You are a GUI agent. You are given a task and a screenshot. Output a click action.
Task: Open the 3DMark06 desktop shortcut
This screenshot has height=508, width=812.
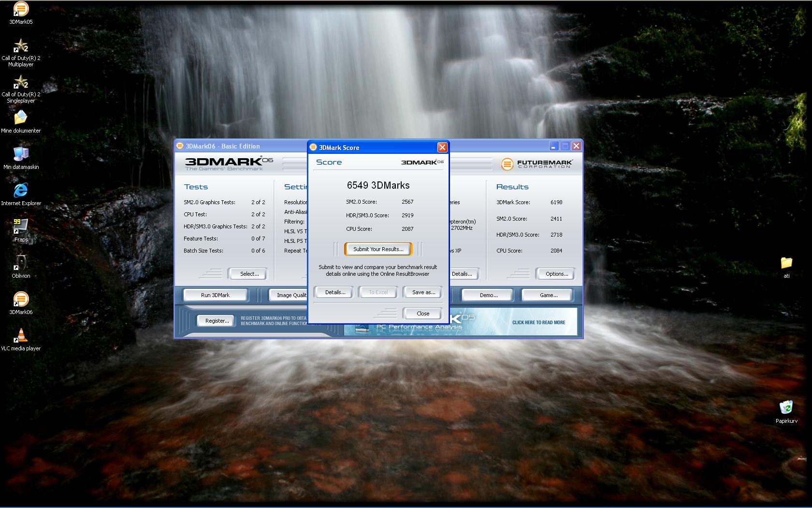click(x=21, y=303)
